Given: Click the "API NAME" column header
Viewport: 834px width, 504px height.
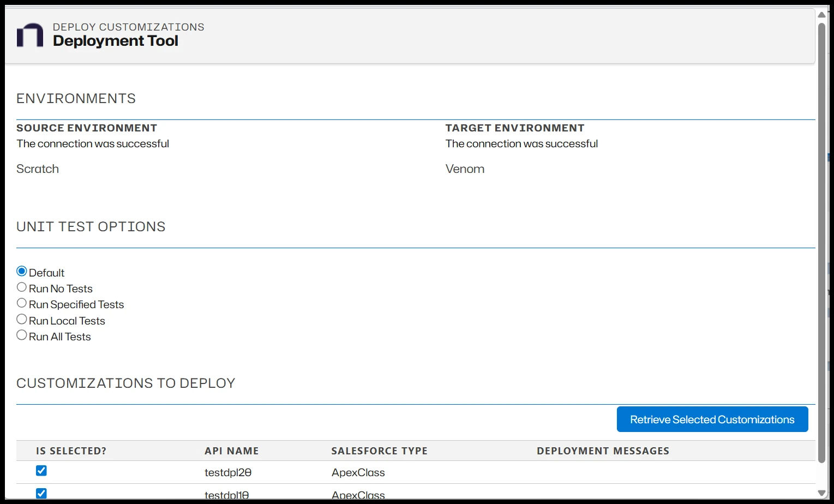Looking at the screenshot, I should (231, 451).
